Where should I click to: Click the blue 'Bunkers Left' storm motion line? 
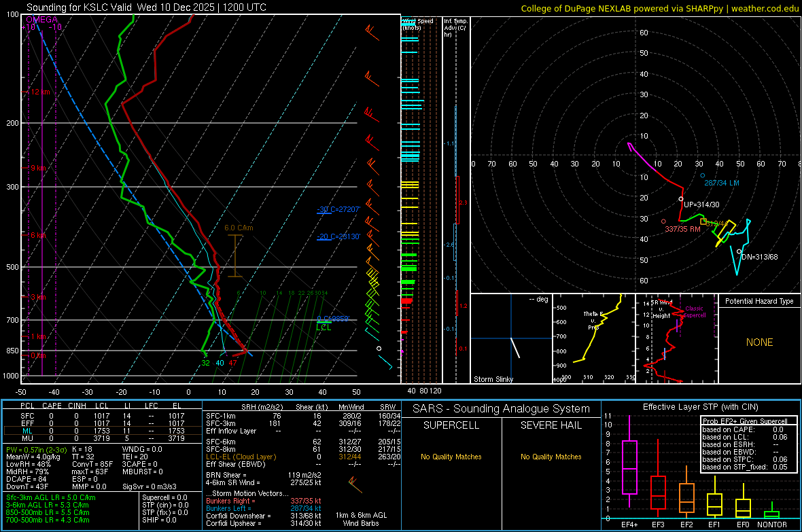coord(264,508)
